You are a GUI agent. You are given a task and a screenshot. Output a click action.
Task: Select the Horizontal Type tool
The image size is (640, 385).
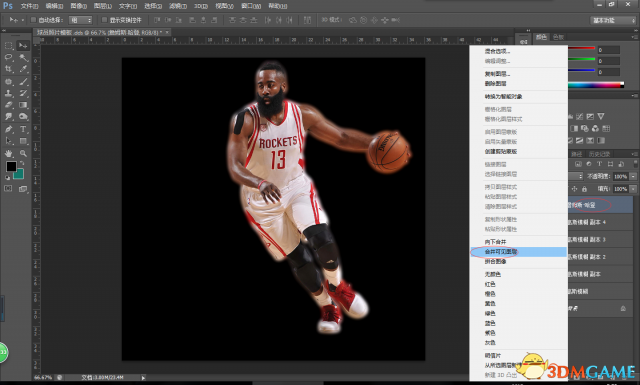pos(23,129)
